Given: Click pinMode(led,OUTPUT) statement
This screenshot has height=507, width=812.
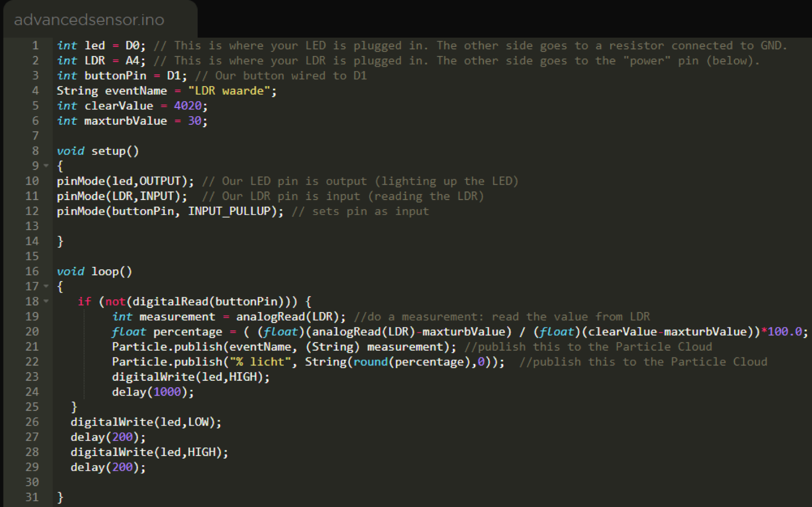Looking at the screenshot, I should coord(125,181).
